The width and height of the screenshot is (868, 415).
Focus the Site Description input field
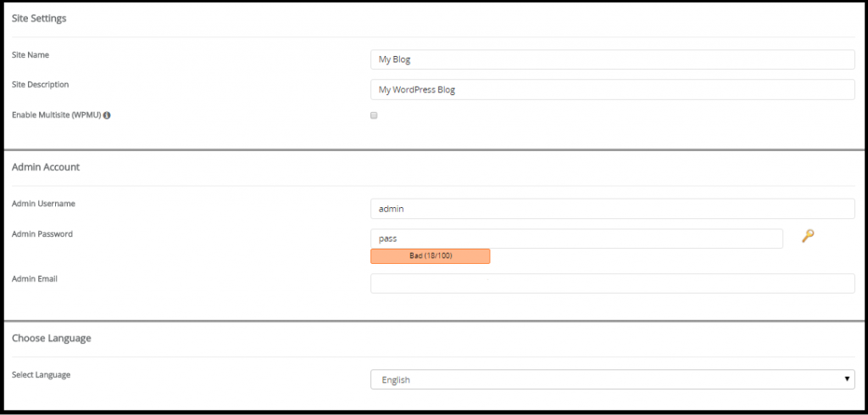[x=612, y=89]
